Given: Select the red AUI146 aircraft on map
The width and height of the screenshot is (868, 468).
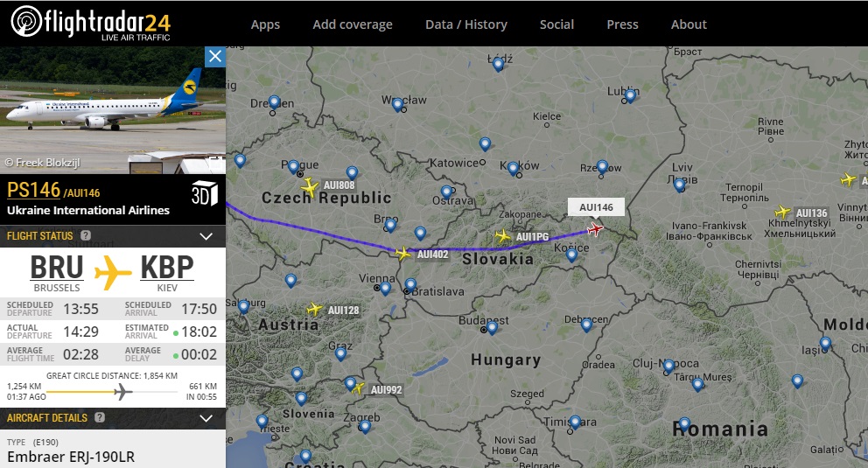Looking at the screenshot, I should (x=595, y=228).
